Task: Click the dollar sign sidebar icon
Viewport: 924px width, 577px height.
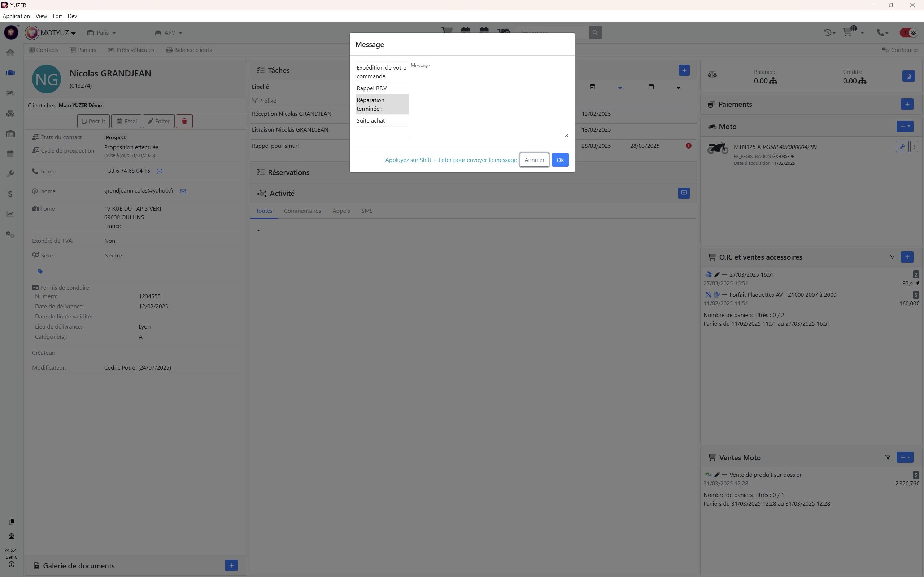Action: [10, 194]
